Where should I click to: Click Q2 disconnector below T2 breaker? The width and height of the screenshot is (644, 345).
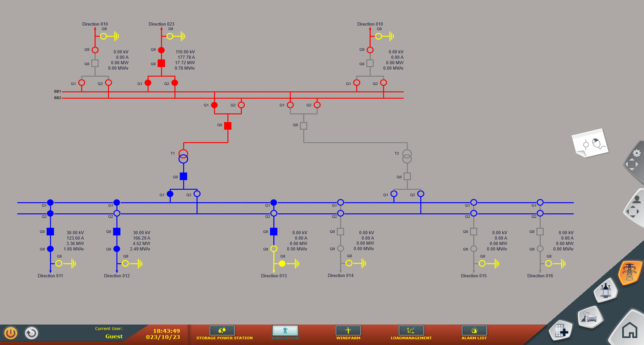tap(421, 194)
